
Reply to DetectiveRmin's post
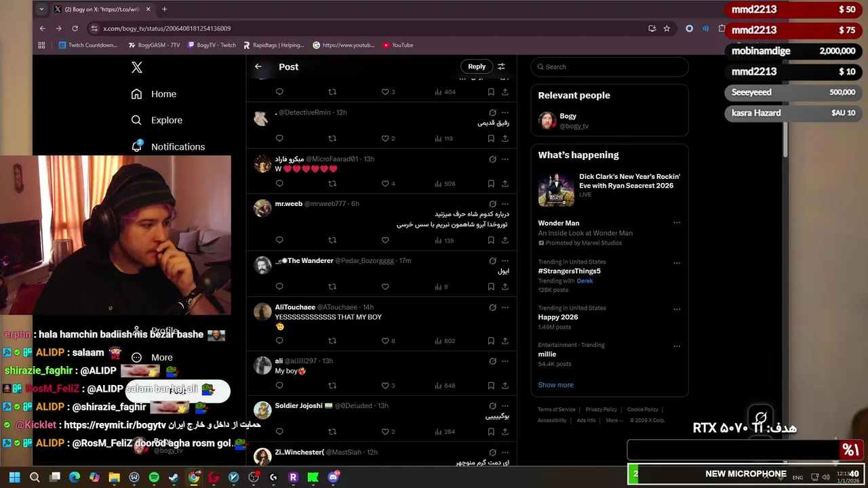point(279,138)
